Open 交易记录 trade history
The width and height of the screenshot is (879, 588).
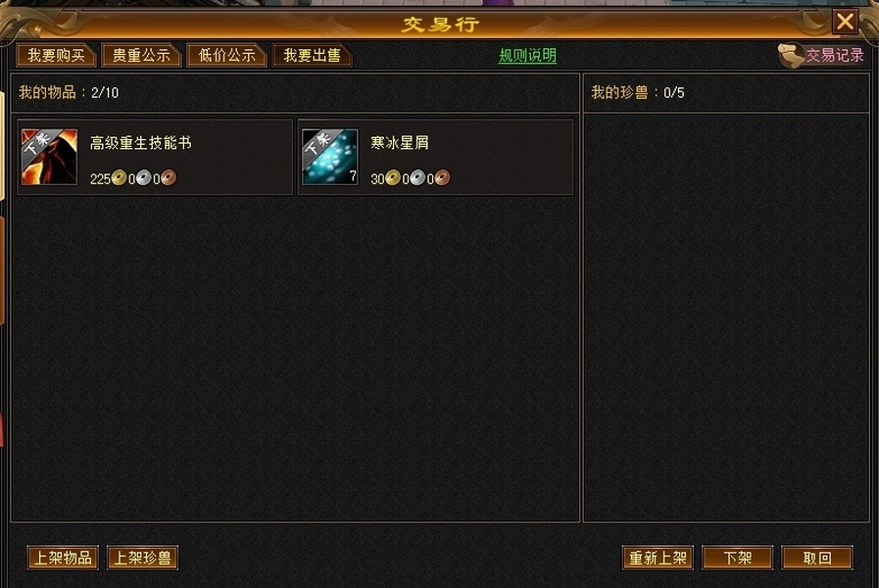click(x=835, y=55)
